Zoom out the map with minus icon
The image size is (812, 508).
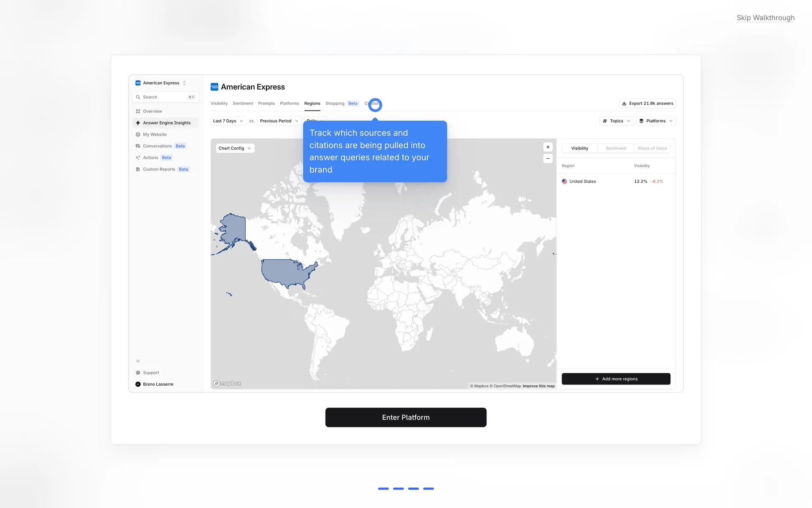pyautogui.click(x=548, y=159)
